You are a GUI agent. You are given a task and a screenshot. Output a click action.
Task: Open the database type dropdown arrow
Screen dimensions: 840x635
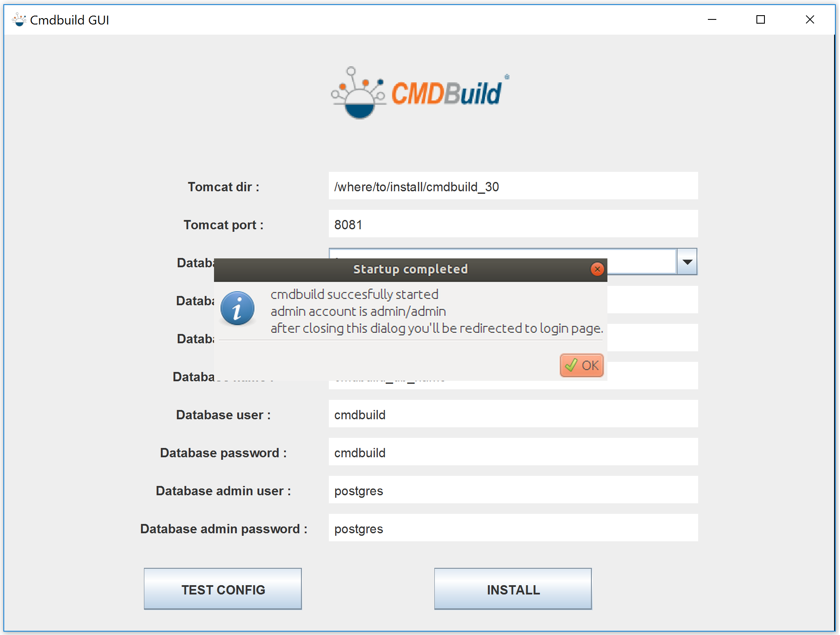687,262
